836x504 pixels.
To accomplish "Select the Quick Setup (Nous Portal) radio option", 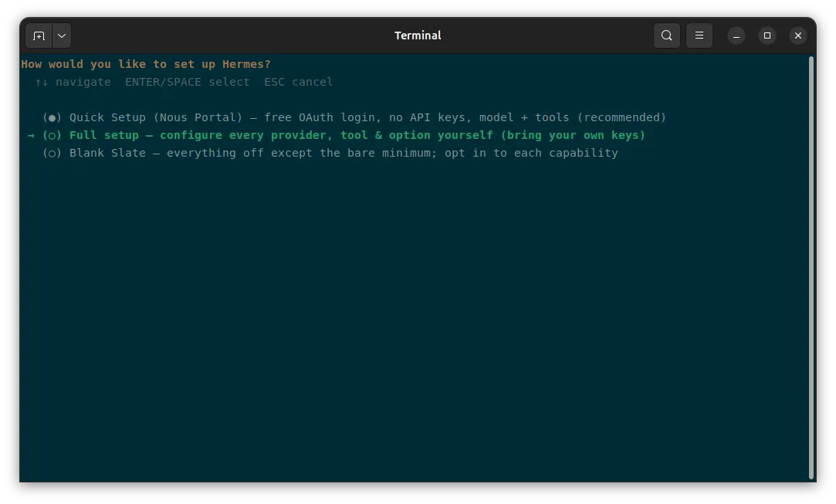I will pos(52,118).
